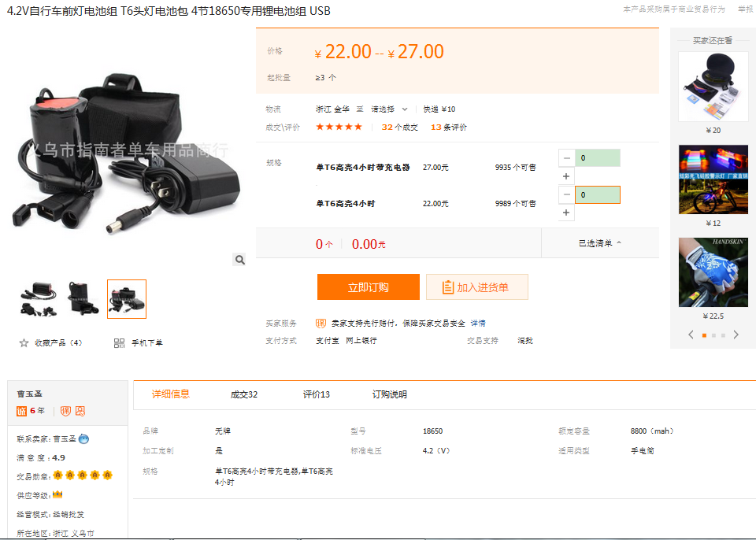Viewport: 756px width, 540px height.
Task: Increase quantity for 单T6高亮4小时 option
Action: point(566,213)
